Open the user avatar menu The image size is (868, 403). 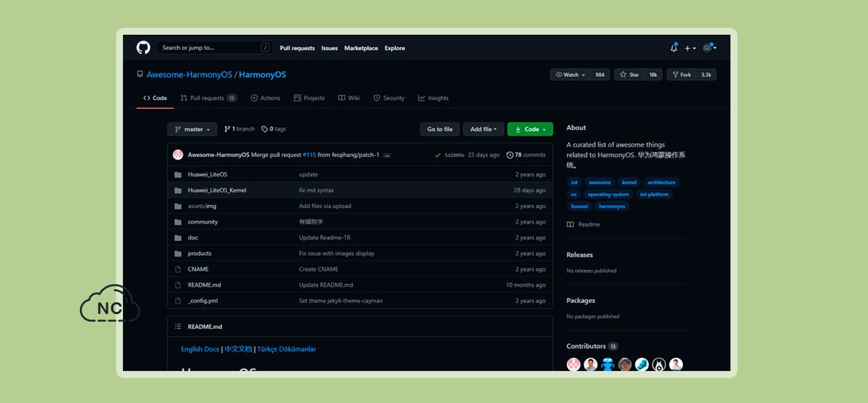coord(709,47)
